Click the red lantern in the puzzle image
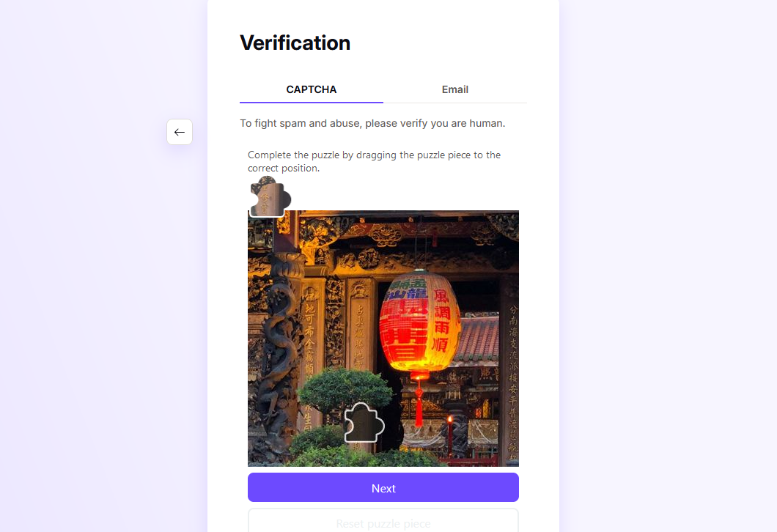The image size is (777, 532). click(420, 321)
